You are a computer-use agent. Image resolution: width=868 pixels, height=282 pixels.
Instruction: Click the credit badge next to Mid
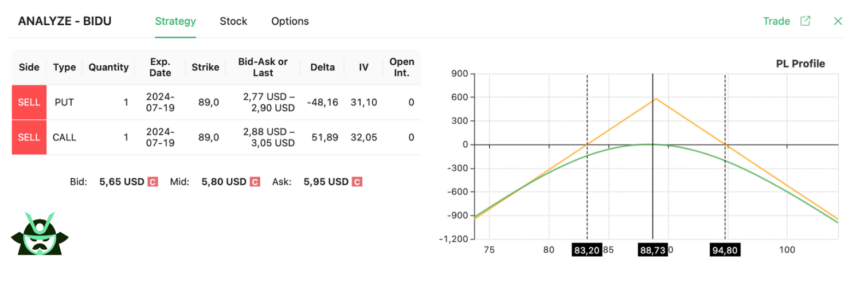point(255,182)
